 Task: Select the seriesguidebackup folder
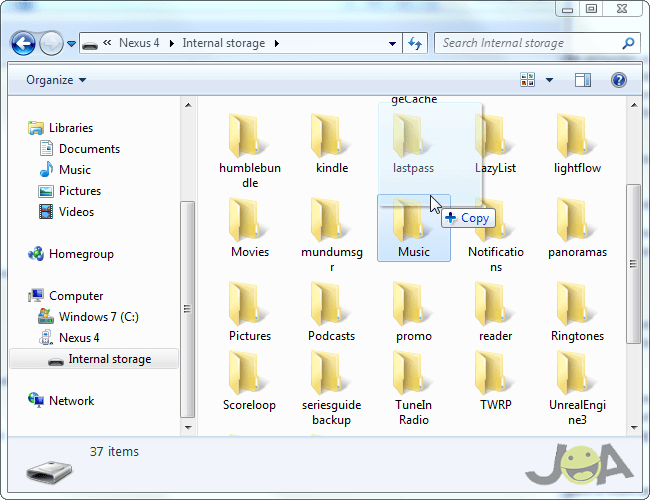coord(332,388)
